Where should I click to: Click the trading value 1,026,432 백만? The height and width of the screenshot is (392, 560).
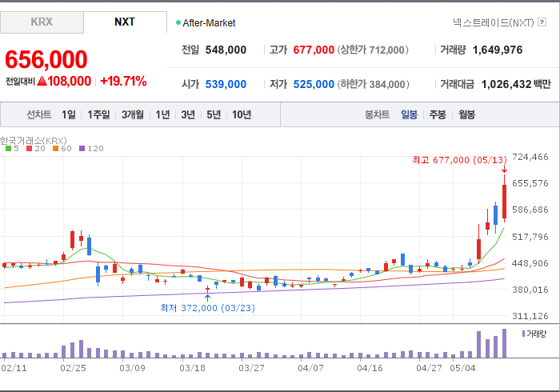[x=516, y=84]
